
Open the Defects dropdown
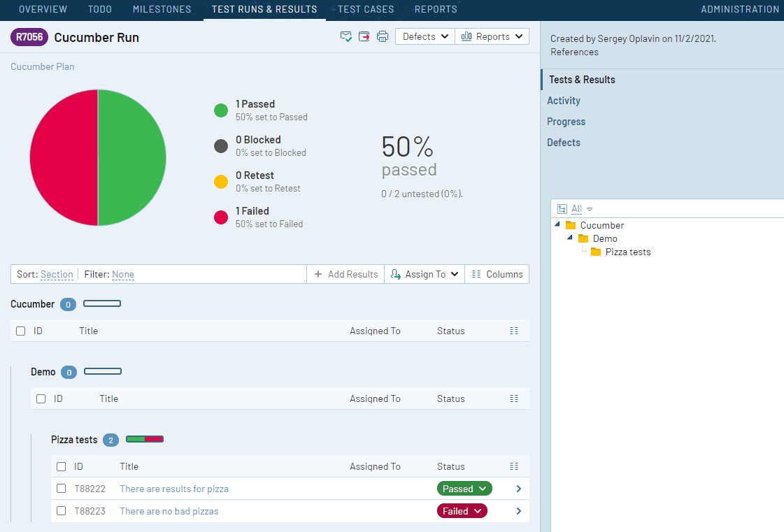pyautogui.click(x=425, y=36)
